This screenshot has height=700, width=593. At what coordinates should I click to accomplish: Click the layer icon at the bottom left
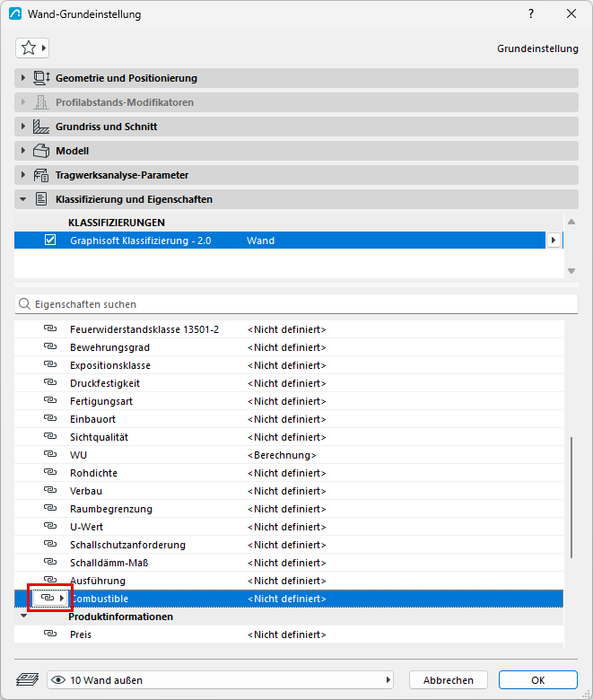[27, 680]
